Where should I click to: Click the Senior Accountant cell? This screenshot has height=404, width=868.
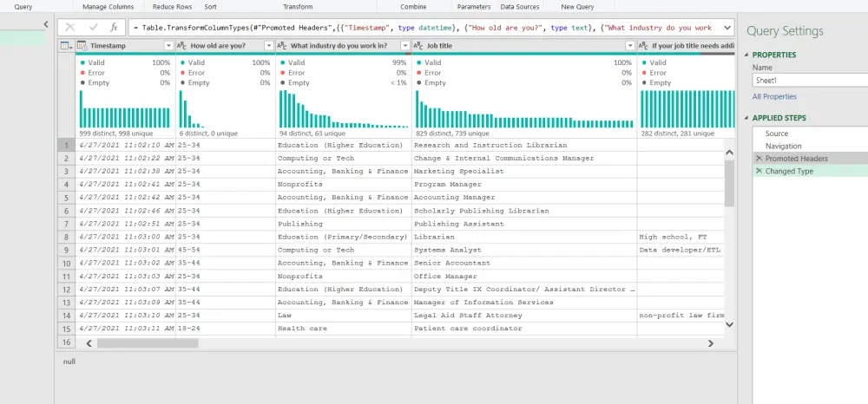coord(524,263)
